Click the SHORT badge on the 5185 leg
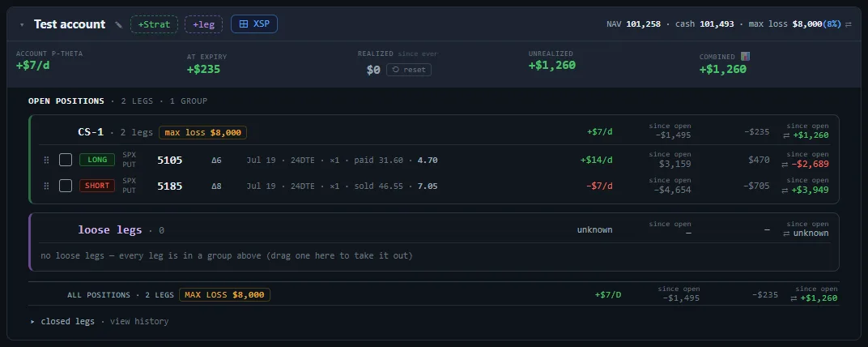The image size is (868, 347). pos(97,186)
